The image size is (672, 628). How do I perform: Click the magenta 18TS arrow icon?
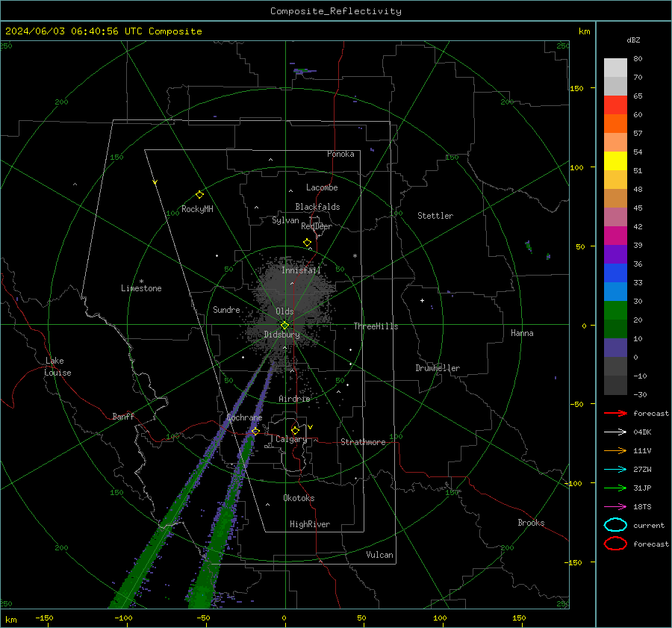pos(615,507)
